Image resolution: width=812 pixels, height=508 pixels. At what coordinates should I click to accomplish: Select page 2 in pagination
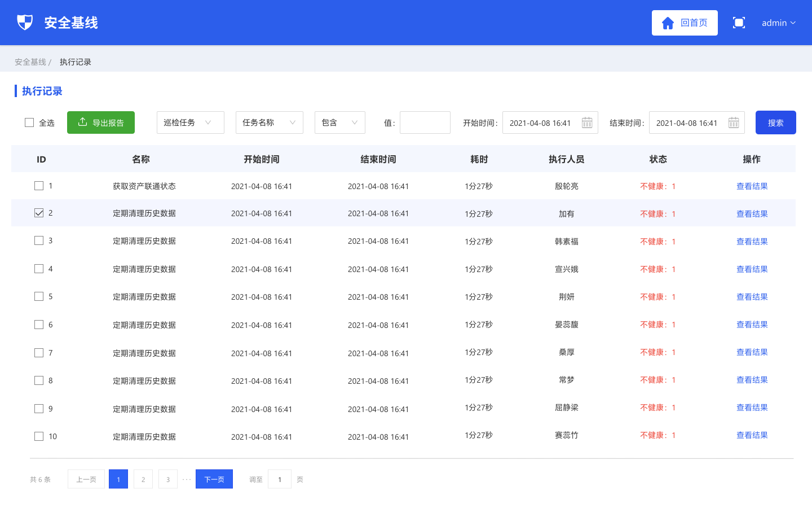click(x=143, y=479)
